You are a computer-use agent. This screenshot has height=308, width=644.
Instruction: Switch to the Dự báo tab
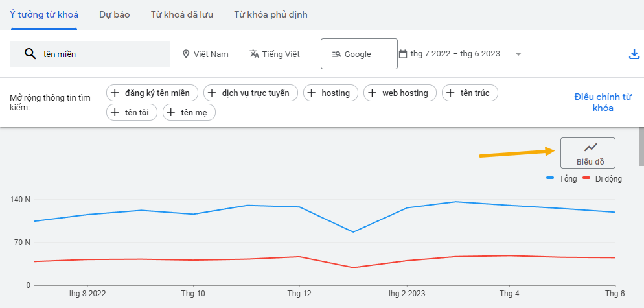click(115, 14)
